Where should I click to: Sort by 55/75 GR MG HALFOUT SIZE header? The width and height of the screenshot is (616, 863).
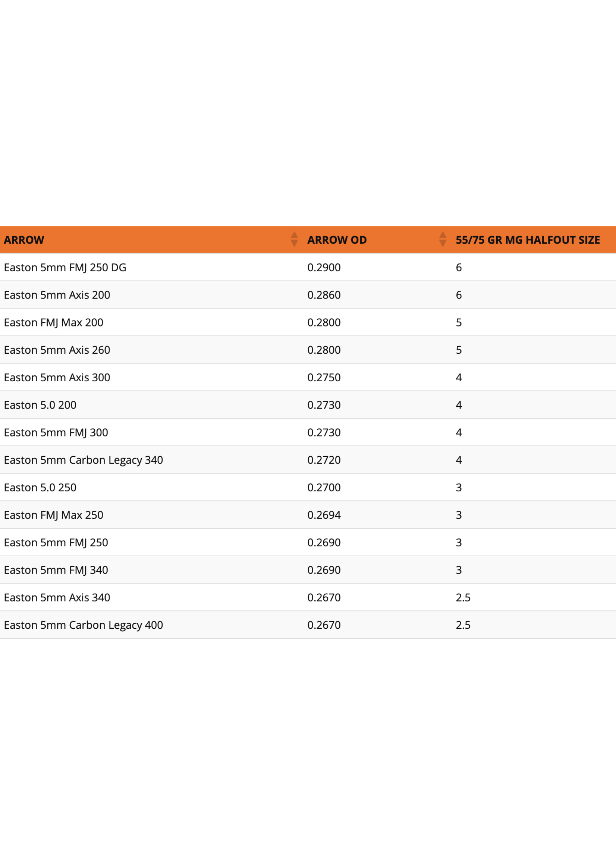pyautogui.click(x=528, y=240)
